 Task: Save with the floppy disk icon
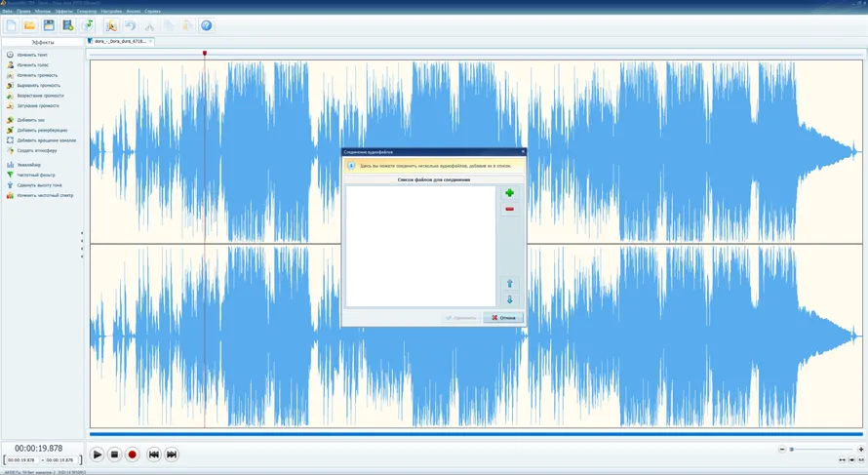(49, 25)
